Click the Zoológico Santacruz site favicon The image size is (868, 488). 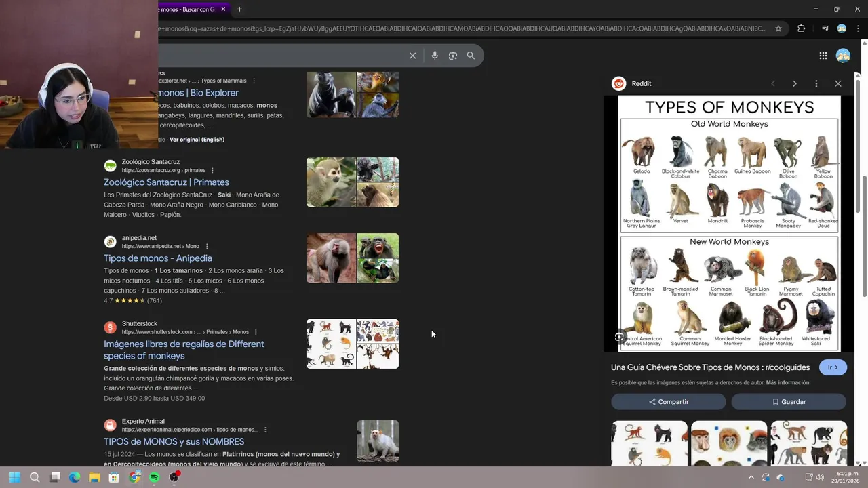pyautogui.click(x=110, y=166)
